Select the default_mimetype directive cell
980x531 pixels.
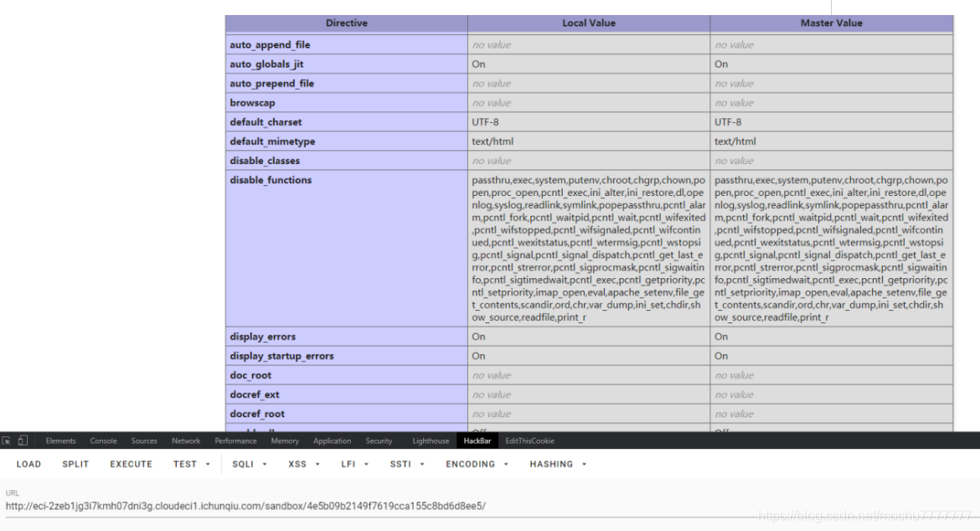346,142
